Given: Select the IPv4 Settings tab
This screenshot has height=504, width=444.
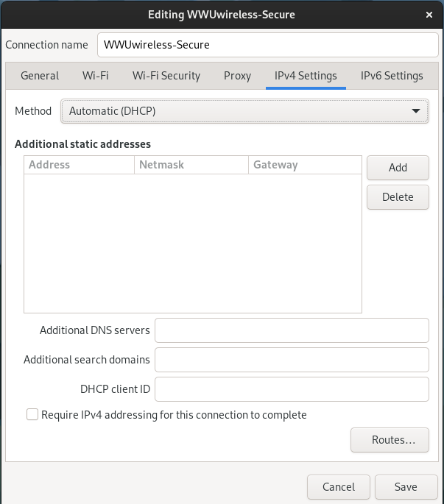Looking at the screenshot, I should (x=306, y=76).
